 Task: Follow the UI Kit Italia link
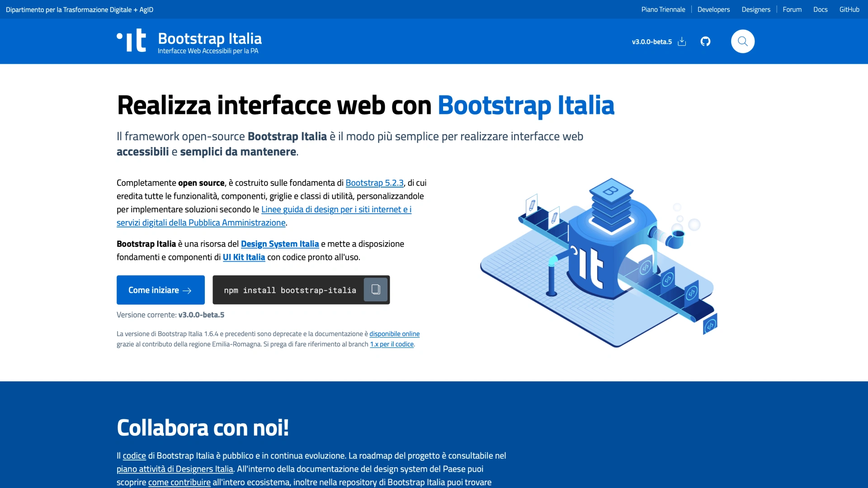(x=244, y=257)
